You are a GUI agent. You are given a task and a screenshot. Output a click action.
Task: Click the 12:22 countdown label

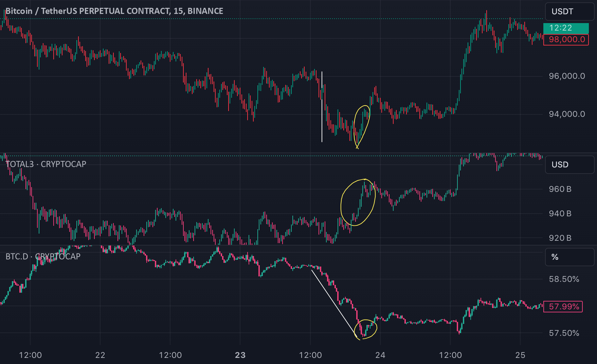[x=566, y=28]
